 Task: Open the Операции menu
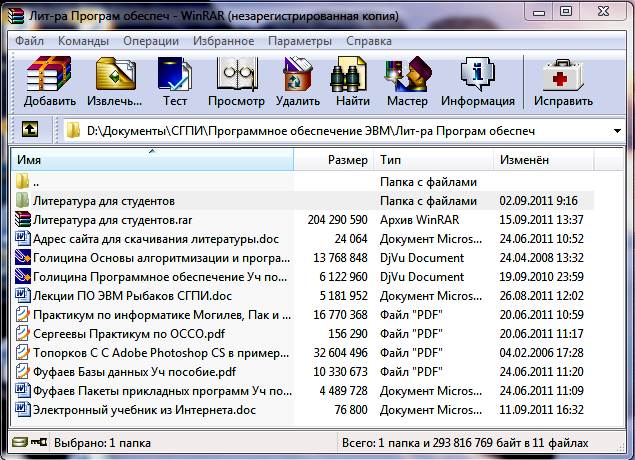pos(151,41)
